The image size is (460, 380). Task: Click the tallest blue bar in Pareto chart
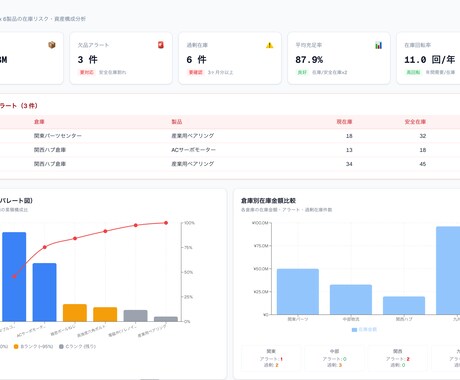click(x=14, y=277)
